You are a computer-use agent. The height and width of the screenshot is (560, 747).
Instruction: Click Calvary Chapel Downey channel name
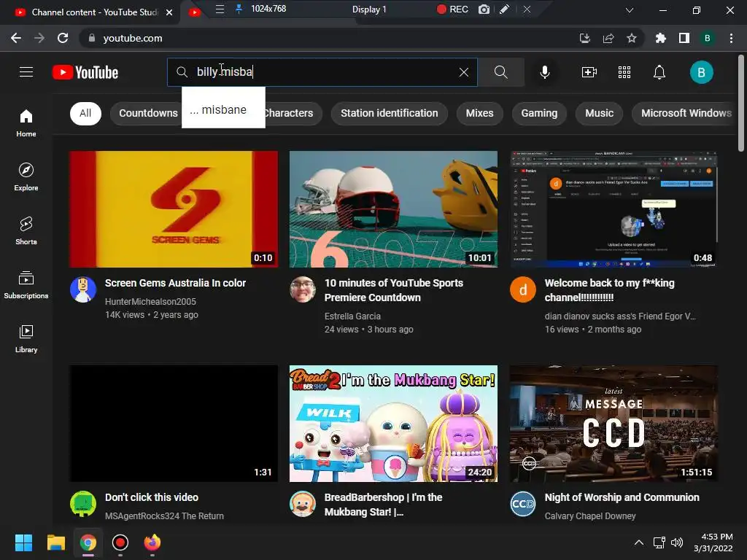pos(589,516)
